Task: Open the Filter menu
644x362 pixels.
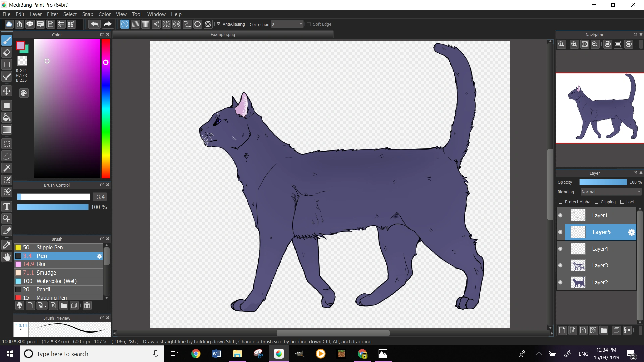Action: click(52, 14)
